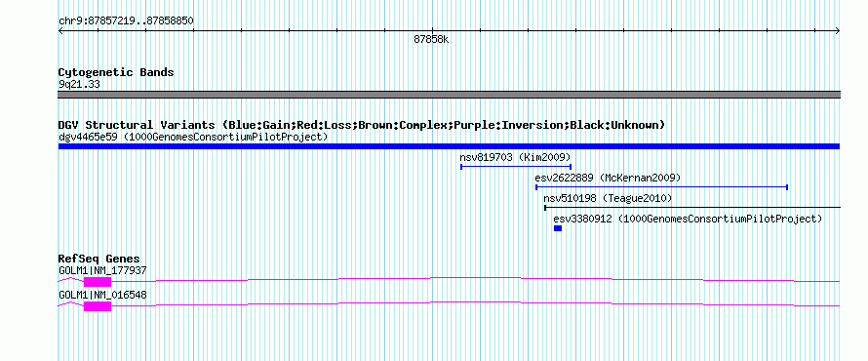Click the 87858k ruler position label

point(431,40)
